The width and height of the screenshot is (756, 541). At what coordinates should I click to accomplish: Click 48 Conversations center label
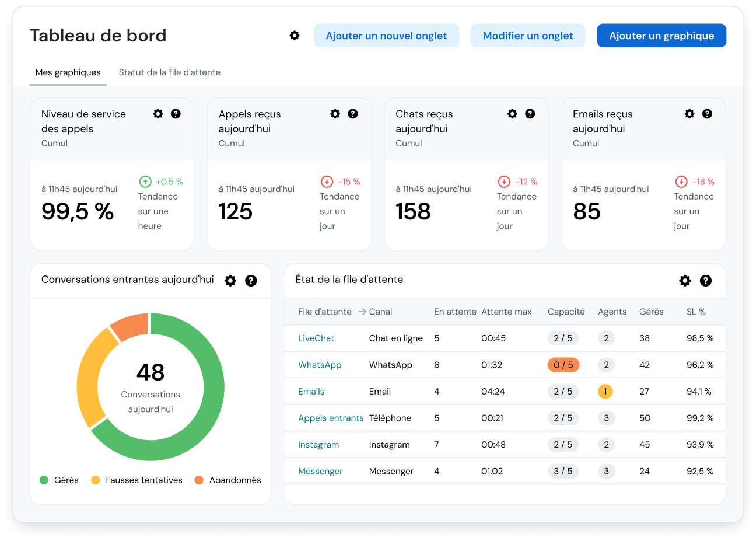[x=150, y=372]
